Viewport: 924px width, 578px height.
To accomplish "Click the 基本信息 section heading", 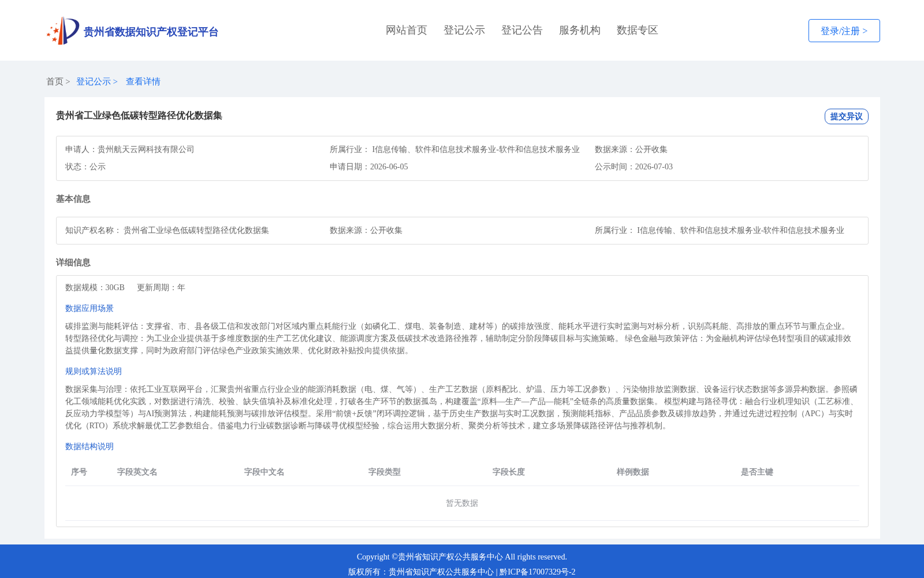I will point(73,199).
